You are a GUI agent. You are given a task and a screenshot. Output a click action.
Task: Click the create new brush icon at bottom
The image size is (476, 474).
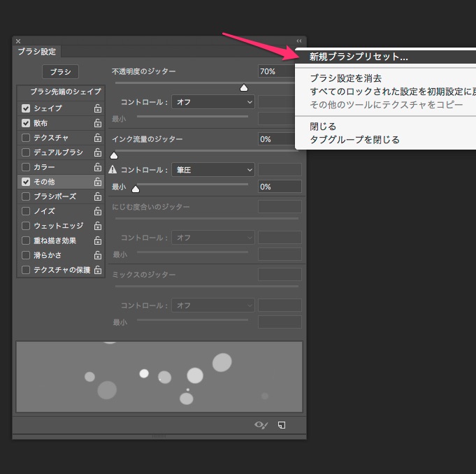tap(282, 424)
